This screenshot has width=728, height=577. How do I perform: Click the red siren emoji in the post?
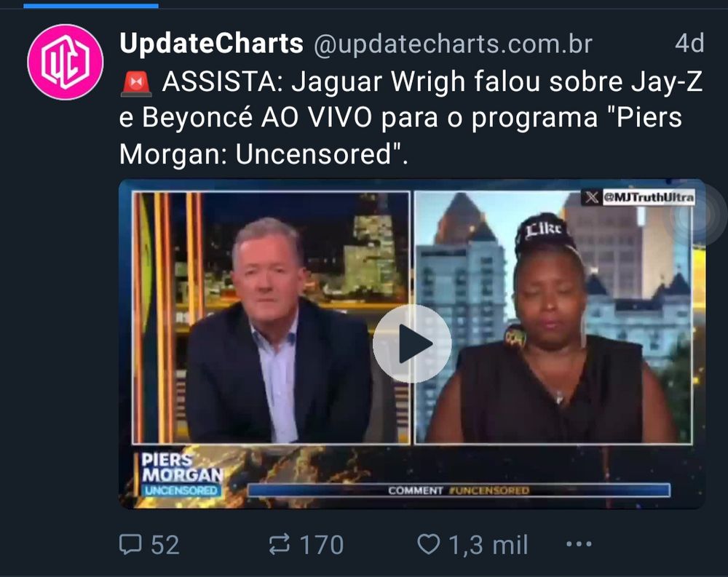click(136, 84)
